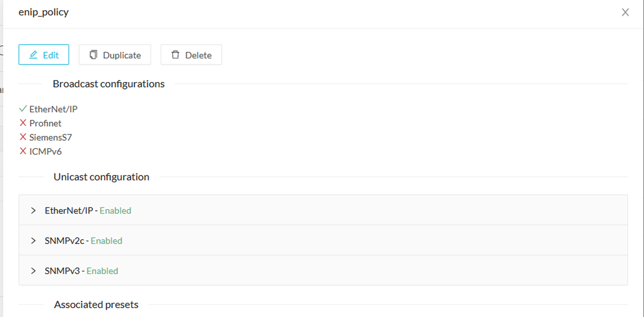Screen dimensions: 644x317
Task: Click the Profinet broadcast entry text
Action: click(45, 123)
